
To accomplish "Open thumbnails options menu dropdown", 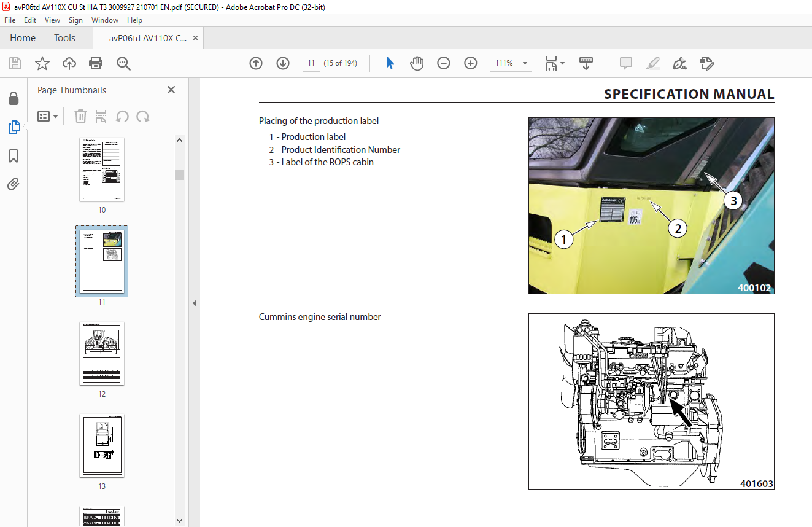I will point(47,116).
